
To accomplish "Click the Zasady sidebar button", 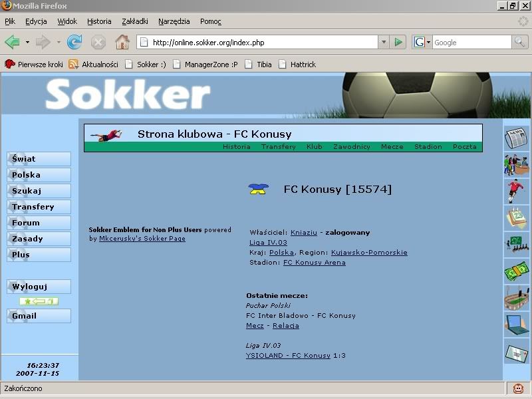I will point(39,239).
